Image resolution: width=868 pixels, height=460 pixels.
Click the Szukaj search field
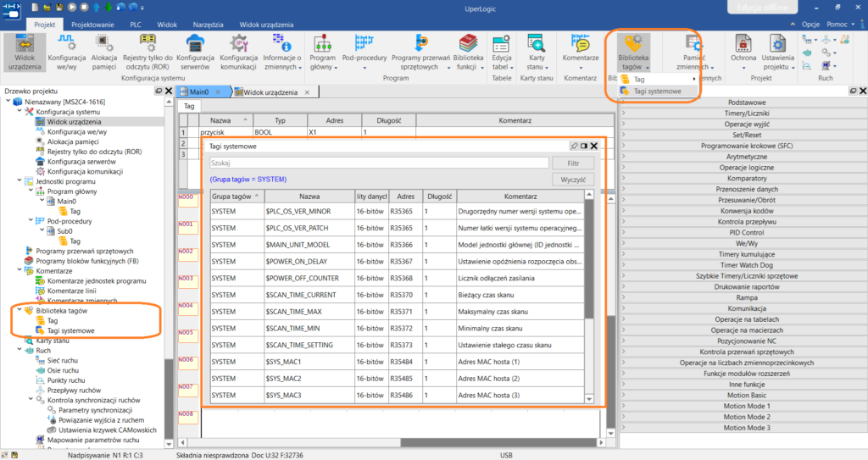tap(379, 163)
